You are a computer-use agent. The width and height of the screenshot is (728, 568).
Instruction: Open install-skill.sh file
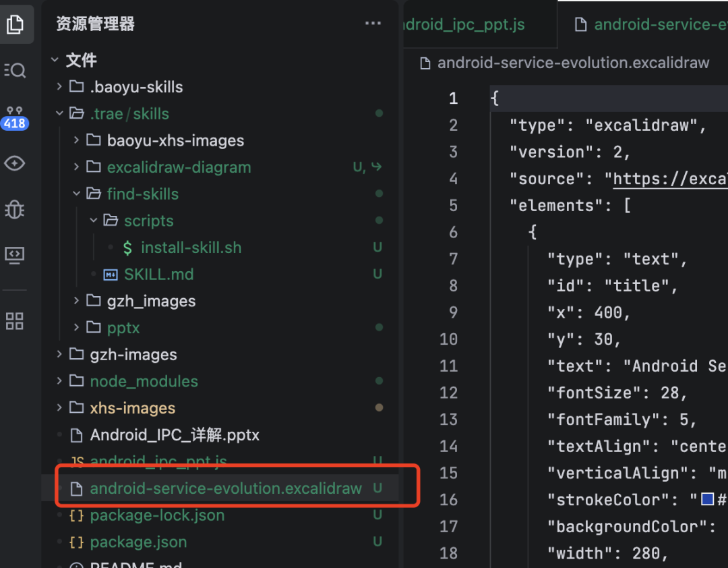click(191, 248)
